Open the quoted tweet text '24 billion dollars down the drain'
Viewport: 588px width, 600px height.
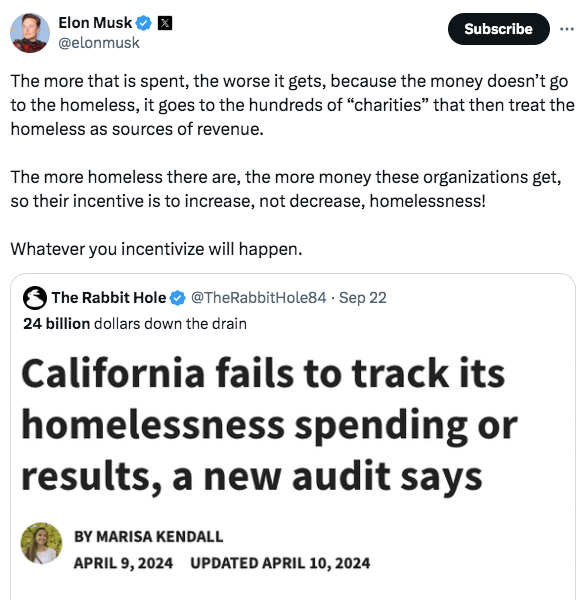point(135,324)
